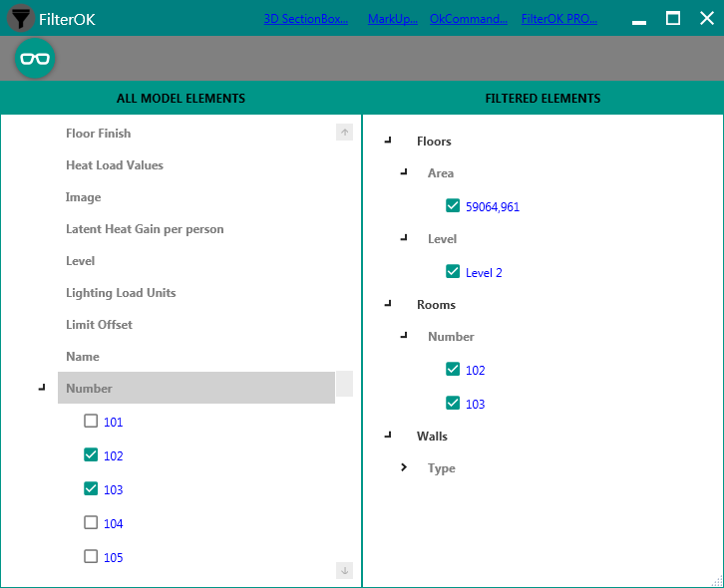Enable the 104 room number checkbox
The height and width of the screenshot is (588, 724).
tap(91, 523)
